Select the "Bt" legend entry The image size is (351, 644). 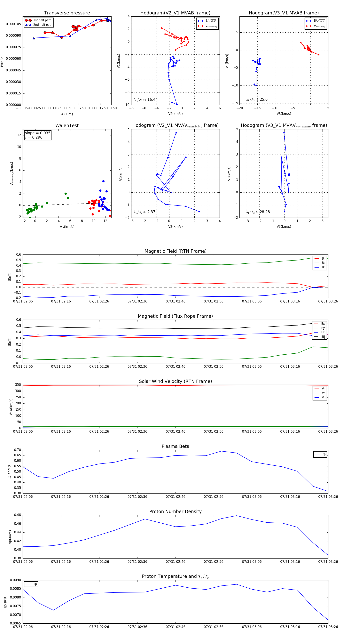(x=320, y=263)
